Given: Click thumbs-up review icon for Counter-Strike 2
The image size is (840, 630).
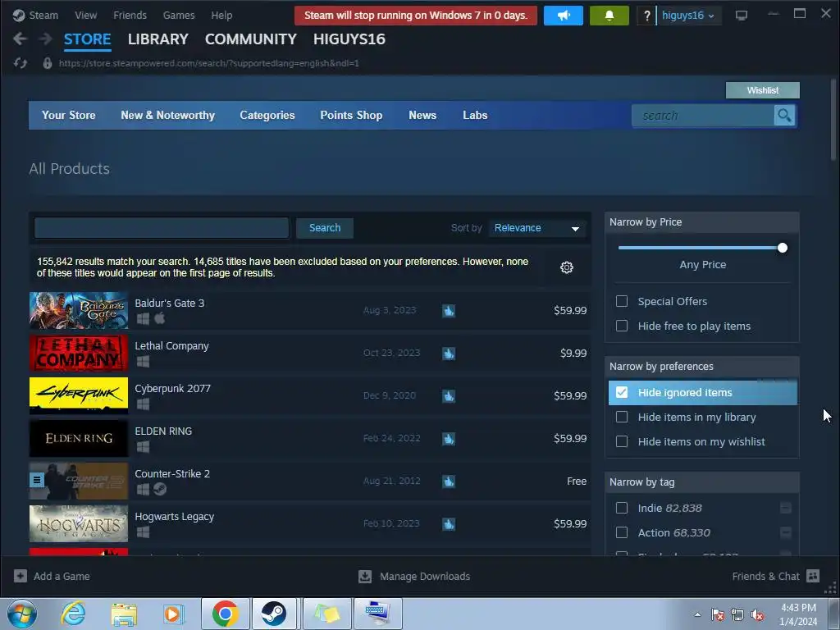Looking at the screenshot, I should click(x=449, y=481).
